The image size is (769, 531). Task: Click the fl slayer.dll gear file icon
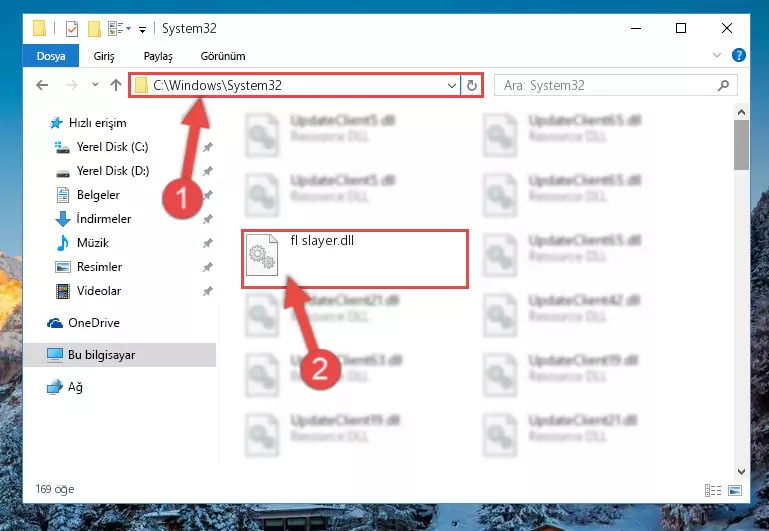261,255
